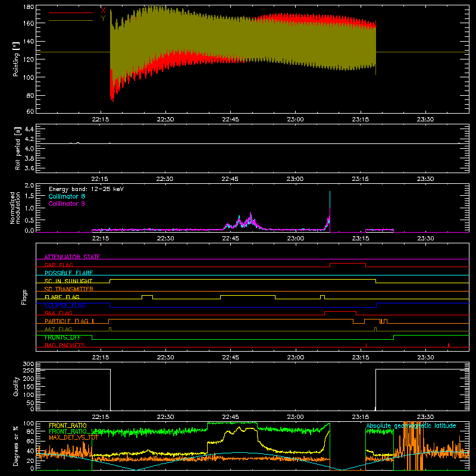Click the 'Energy band: 12-25 keV' label
Screen dimensions: 476x476
(x=86, y=189)
